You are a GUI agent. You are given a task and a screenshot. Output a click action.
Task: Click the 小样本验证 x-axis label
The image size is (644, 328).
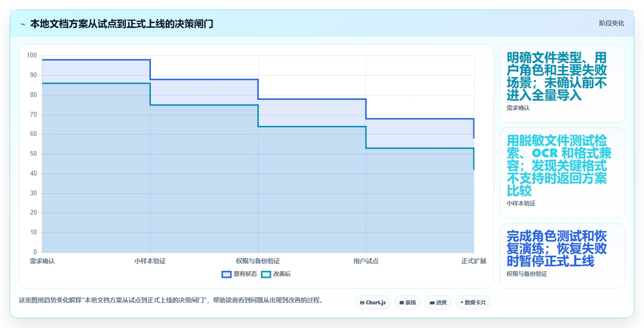pos(150,261)
